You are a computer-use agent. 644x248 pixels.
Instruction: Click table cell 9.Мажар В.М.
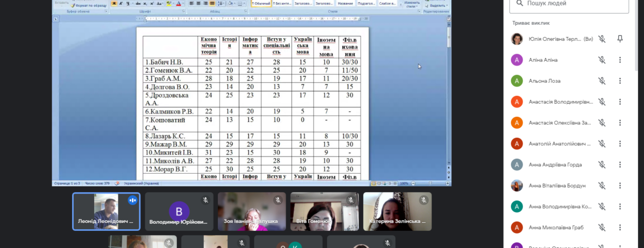point(171,144)
